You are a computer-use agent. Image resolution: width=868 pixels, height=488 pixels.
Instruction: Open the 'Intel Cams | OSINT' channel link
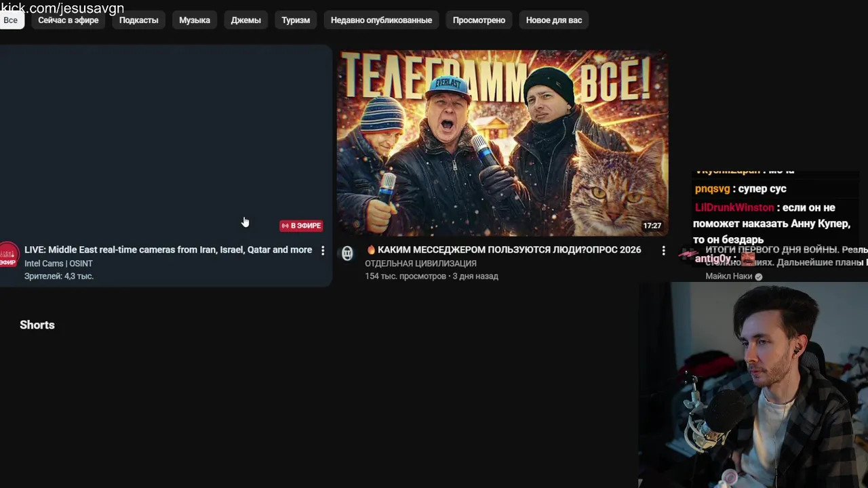click(58, 264)
